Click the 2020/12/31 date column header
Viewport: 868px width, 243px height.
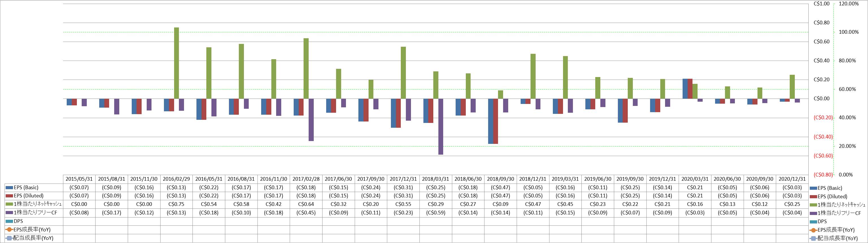pyautogui.click(x=792, y=179)
